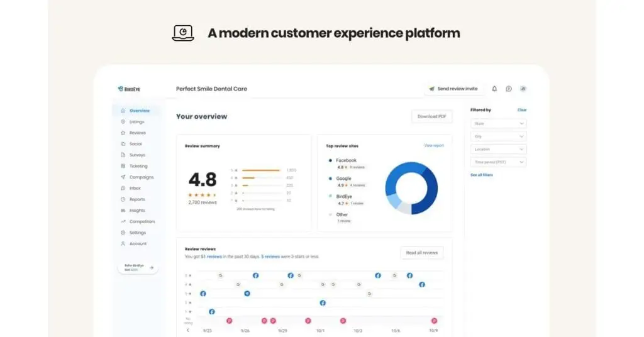
Task: Click the Google entry in Top review sites
Action: [x=347, y=182]
